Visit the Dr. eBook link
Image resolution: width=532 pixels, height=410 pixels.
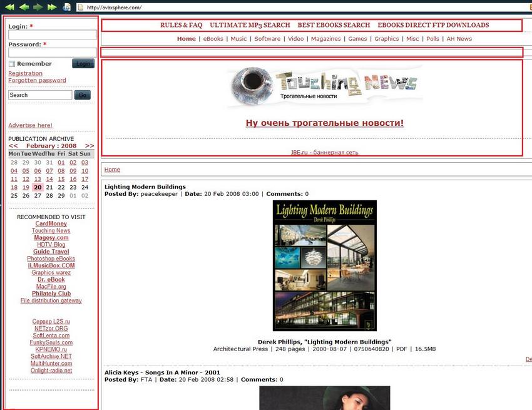pos(51,279)
